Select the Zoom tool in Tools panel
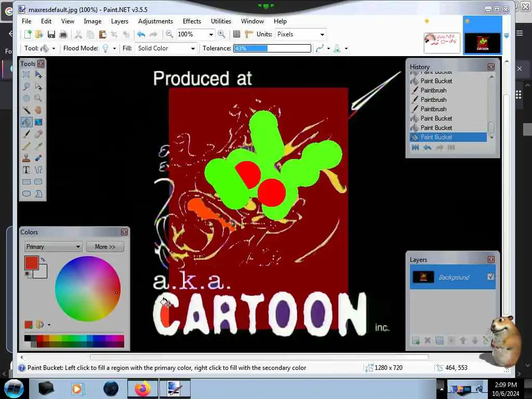 coord(38,98)
